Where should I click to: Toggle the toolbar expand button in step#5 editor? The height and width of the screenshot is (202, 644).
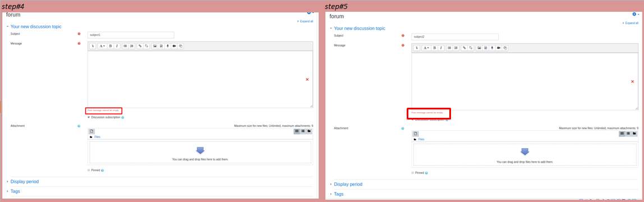coord(417,48)
